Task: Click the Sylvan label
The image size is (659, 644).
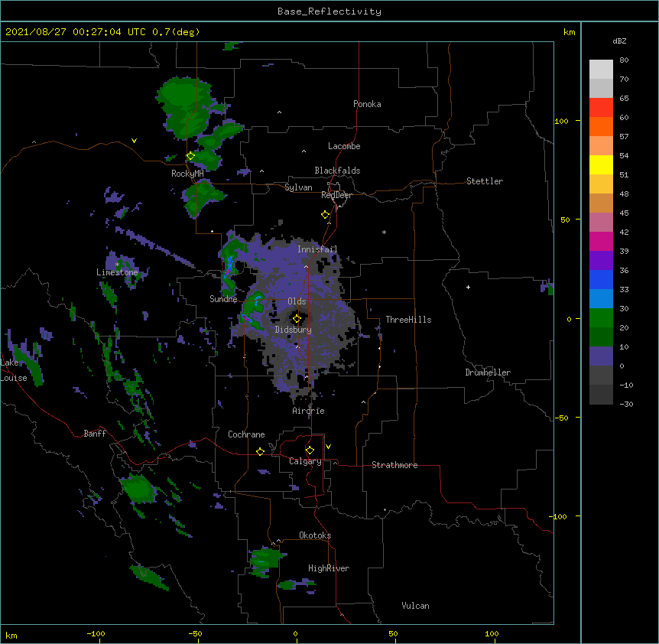Action: (x=298, y=187)
